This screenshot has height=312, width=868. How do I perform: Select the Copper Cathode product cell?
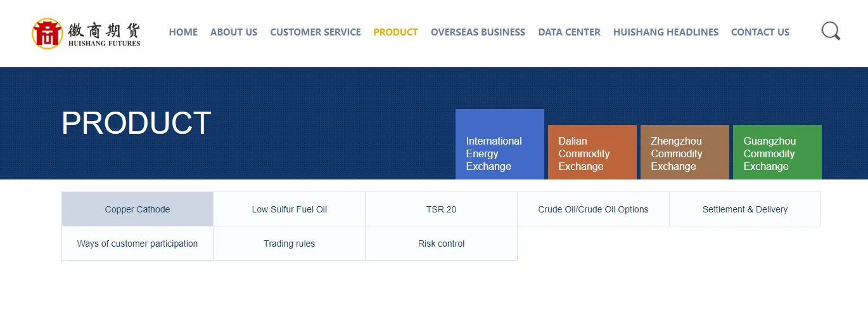click(x=137, y=209)
